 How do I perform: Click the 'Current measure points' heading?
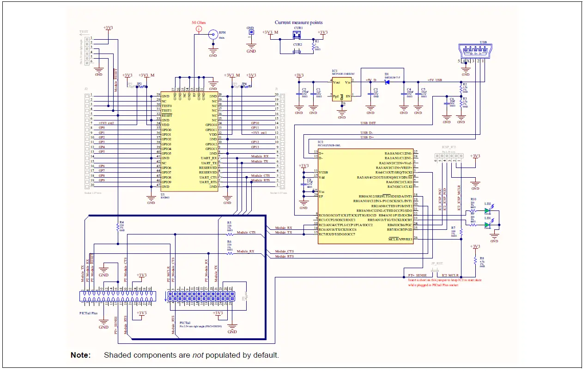[299, 22]
